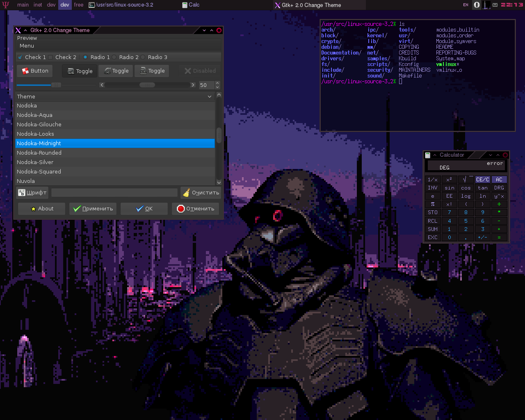The height and width of the screenshot is (420, 525).
Task: Click the horizontal scrollbar thumb in Preview
Action: tap(147, 85)
